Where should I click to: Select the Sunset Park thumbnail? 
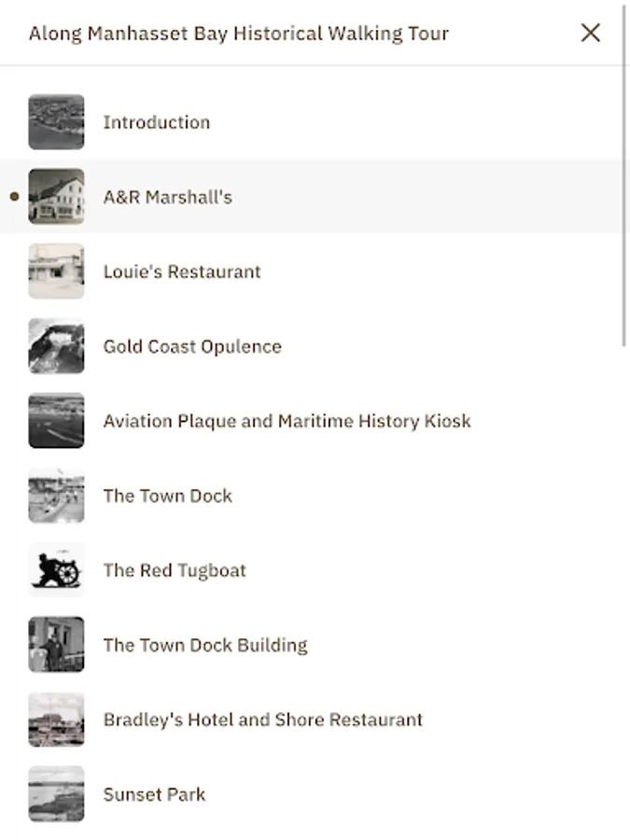(56, 794)
